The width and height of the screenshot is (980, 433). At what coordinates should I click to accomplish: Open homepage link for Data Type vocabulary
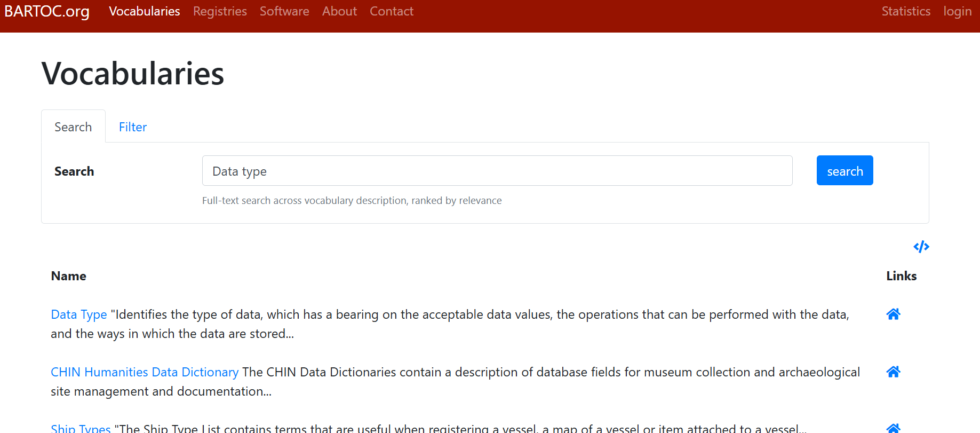pyautogui.click(x=893, y=314)
